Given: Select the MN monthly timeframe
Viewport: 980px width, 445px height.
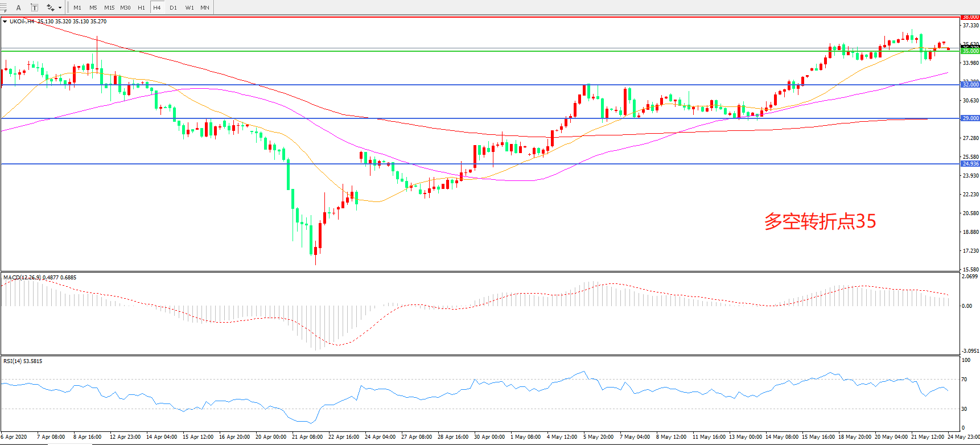Looking at the screenshot, I should point(204,7).
